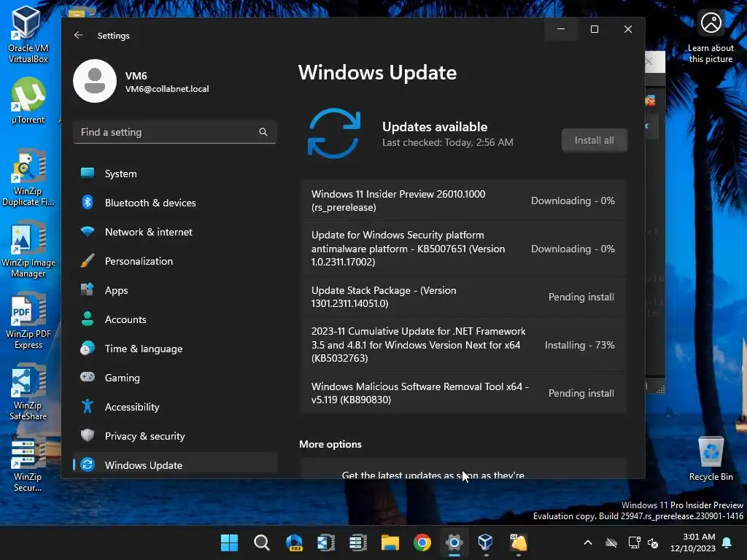Close the Settings window
The width and height of the screenshot is (747, 560).
pyautogui.click(x=628, y=29)
